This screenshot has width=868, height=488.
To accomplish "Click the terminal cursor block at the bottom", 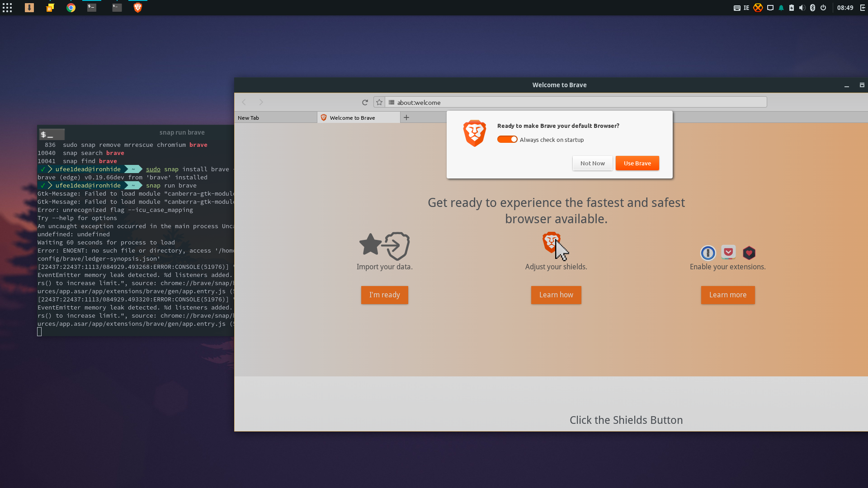I will pyautogui.click(x=39, y=332).
